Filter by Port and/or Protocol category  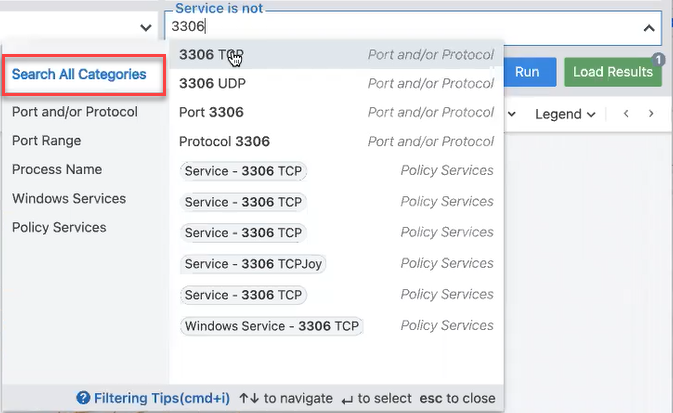74,112
